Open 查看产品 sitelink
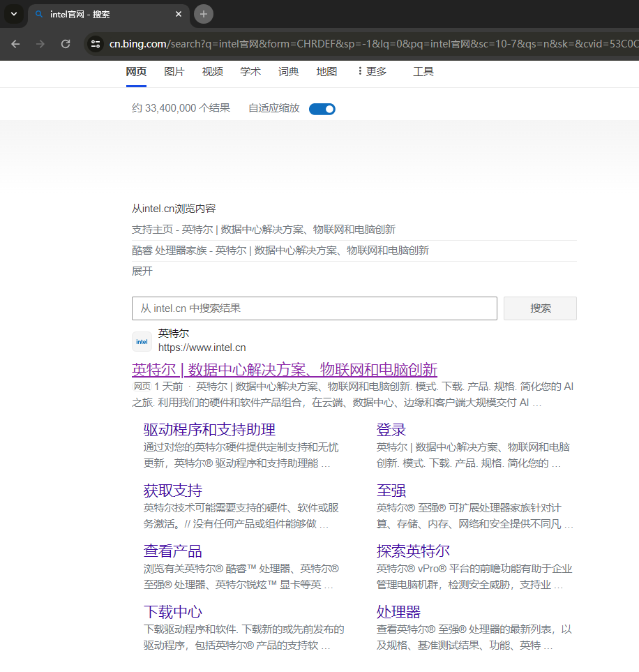The height and width of the screenshot is (672, 639). (173, 551)
